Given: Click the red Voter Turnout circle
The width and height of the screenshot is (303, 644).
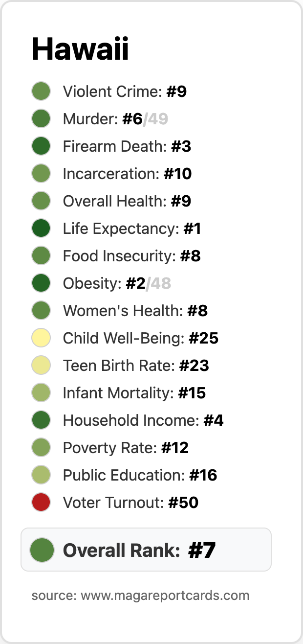Looking at the screenshot, I should (x=41, y=503).
